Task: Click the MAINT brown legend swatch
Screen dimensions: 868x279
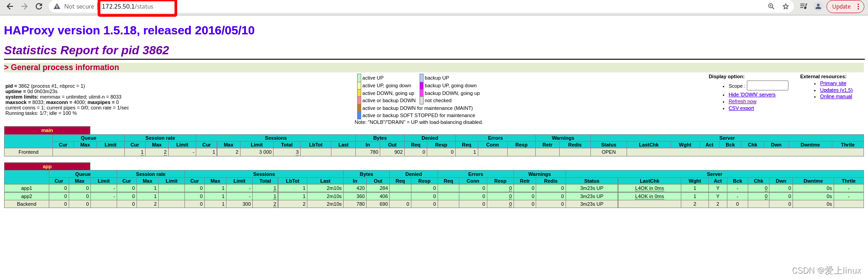Action: 359,108
